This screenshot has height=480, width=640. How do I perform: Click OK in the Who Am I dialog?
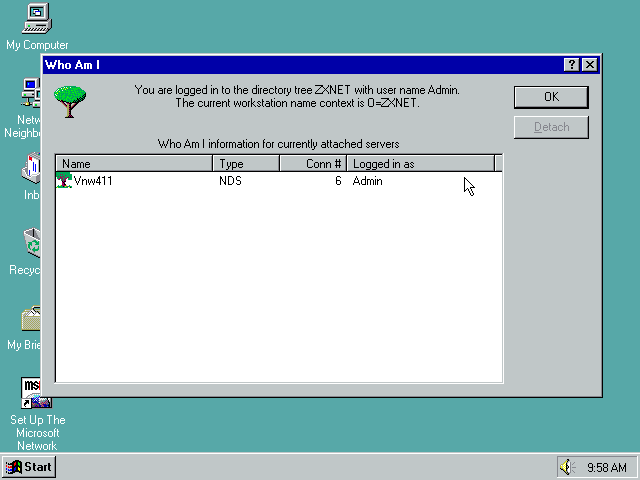coord(551,97)
